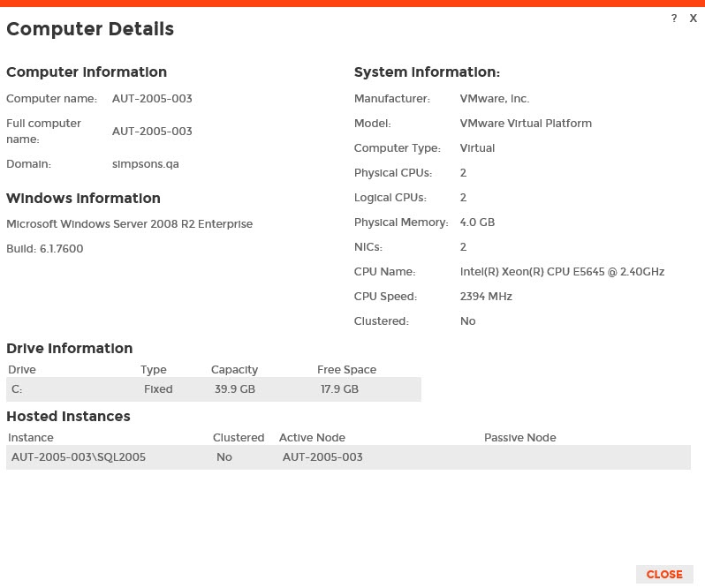Open the help question mark icon

coord(674,19)
